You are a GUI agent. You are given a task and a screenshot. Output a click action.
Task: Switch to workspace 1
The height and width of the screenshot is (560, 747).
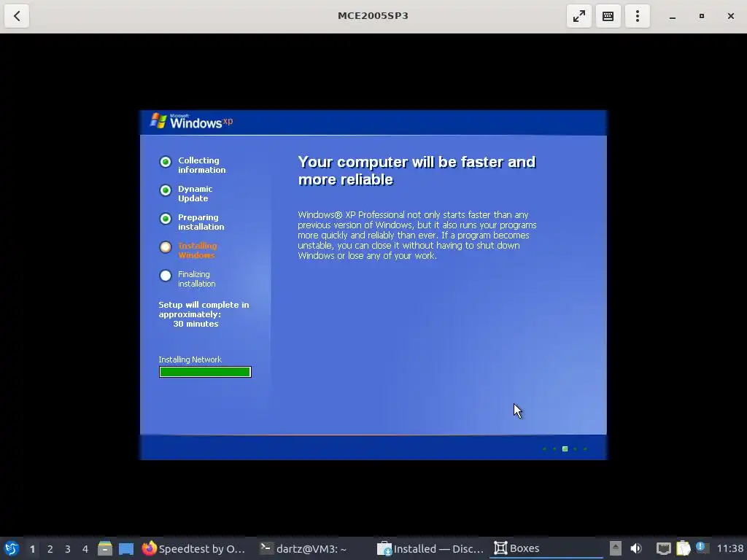pos(32,549)
